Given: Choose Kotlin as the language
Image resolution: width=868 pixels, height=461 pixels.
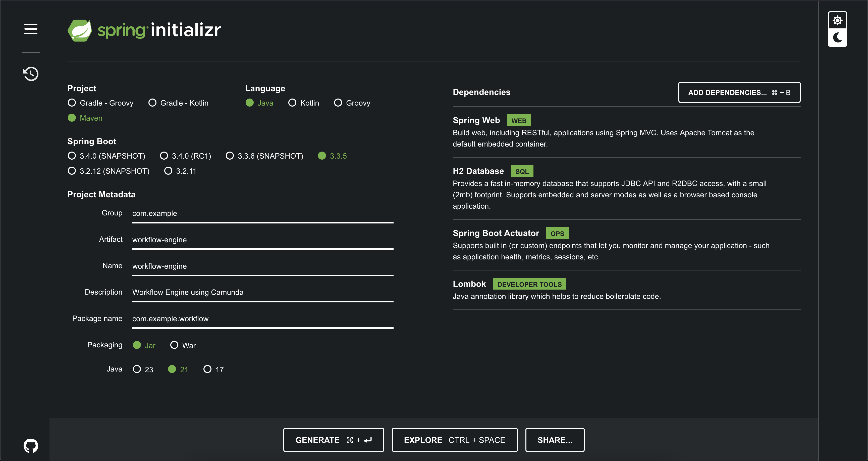Looking at the screenshot, I should (303, 103).
